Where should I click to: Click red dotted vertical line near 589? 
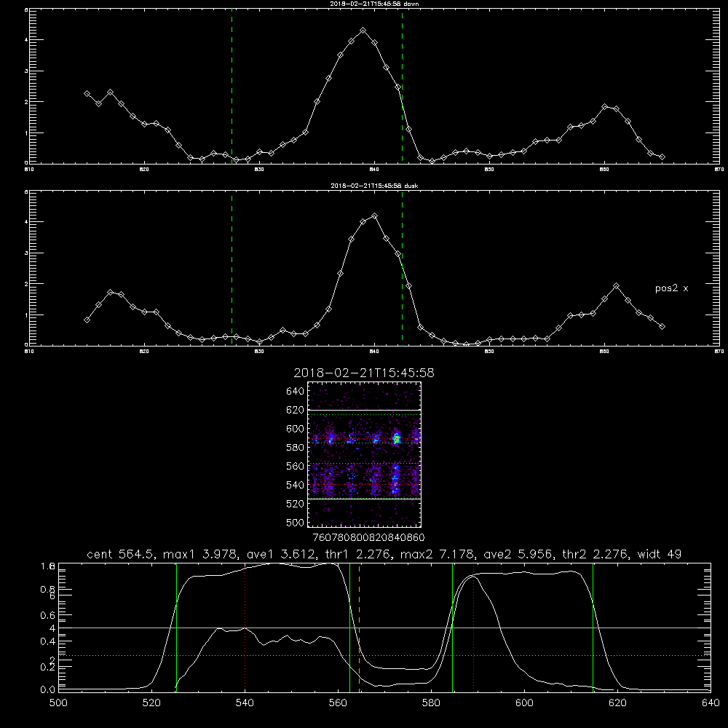(x=474, y=628)
